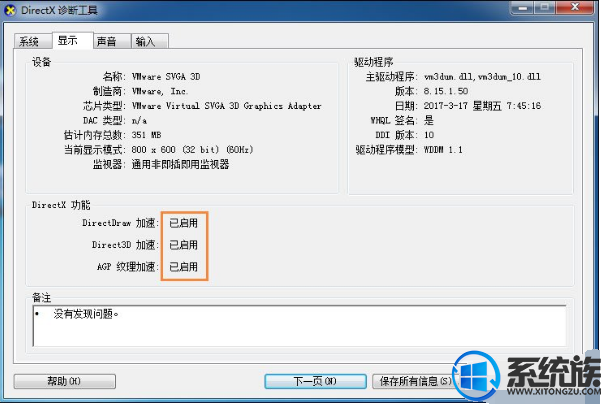Click the DirectX title bar icon
The image size is (601, 404).
pos(10,10)
